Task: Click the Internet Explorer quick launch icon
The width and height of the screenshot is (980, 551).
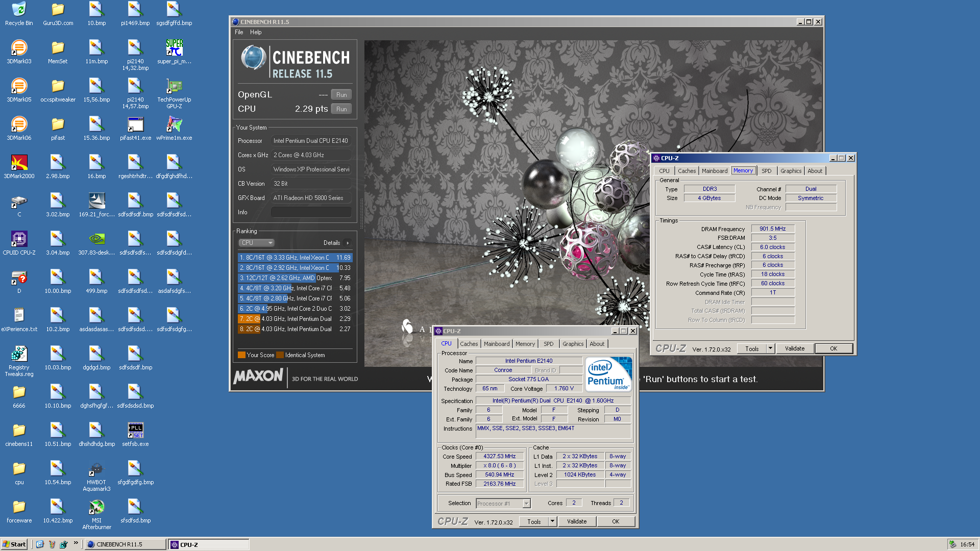Action: (x=40, y=544)
